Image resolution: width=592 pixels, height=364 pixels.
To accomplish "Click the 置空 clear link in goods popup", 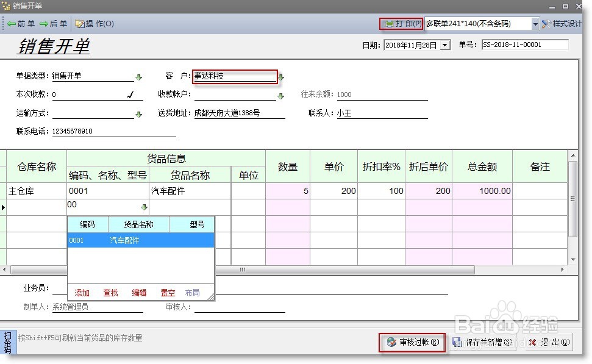I will (168, 292).
